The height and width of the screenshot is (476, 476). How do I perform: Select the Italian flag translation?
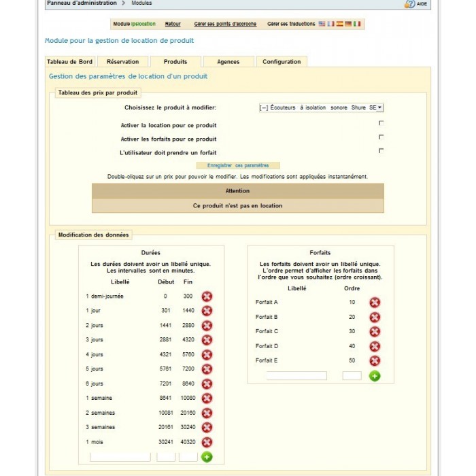pyautogui.click(x=357, y=24)
